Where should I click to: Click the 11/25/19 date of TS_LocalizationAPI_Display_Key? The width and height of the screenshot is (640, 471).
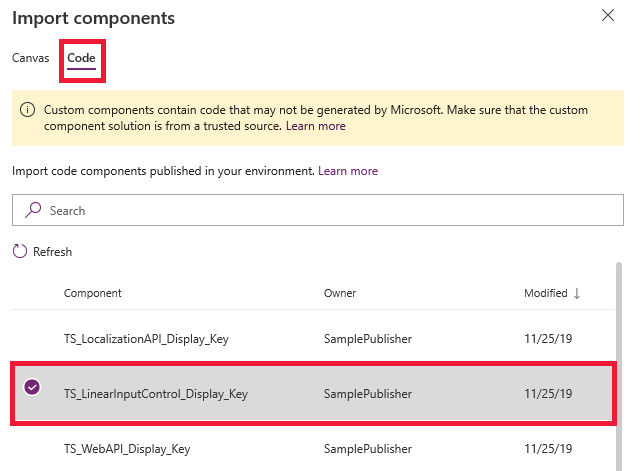click(x=548, y=339)
